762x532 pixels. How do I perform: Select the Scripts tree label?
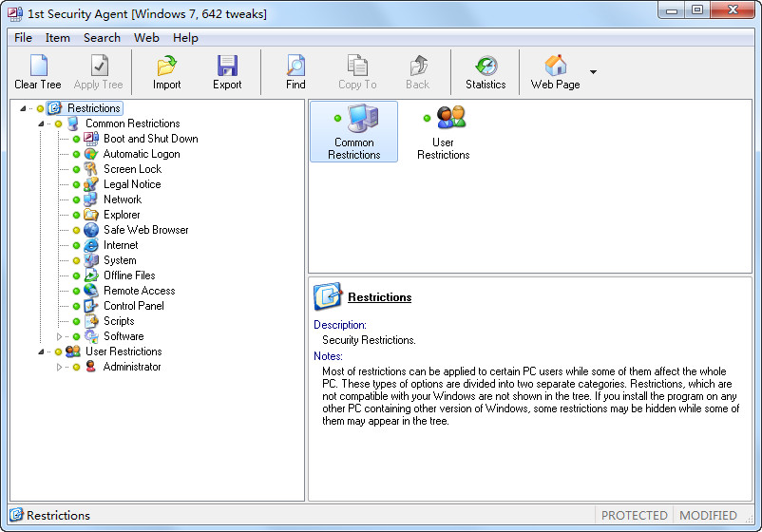pyautogui.click(x=119, y=321)
